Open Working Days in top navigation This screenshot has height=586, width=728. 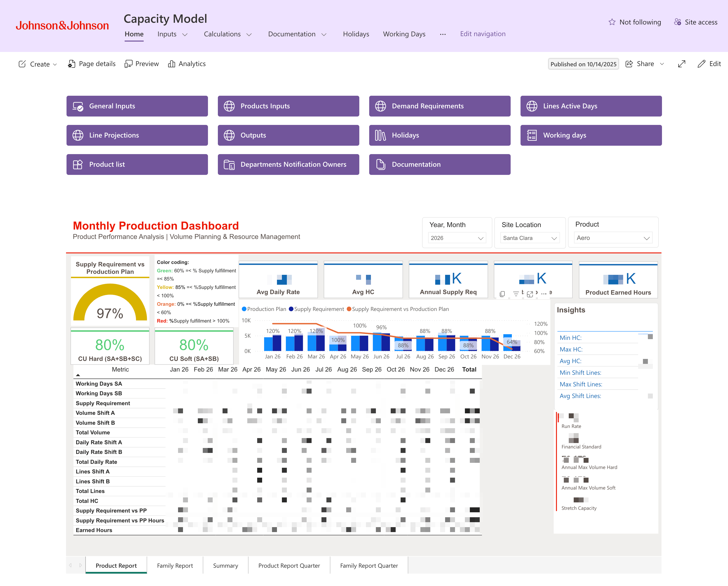(x=404, y=34)
